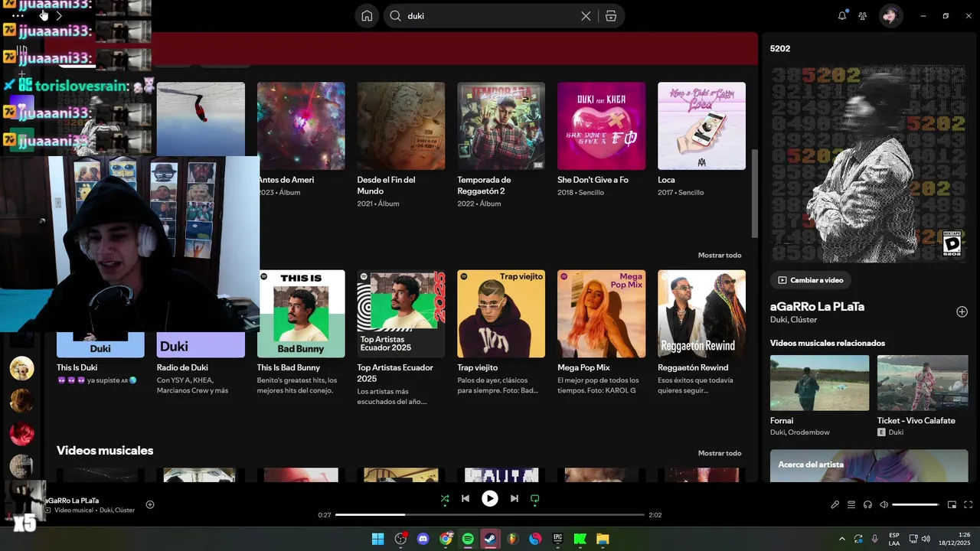980x551 pixels.
Task: Open the Antes de Ameri album
Action: 301,139
